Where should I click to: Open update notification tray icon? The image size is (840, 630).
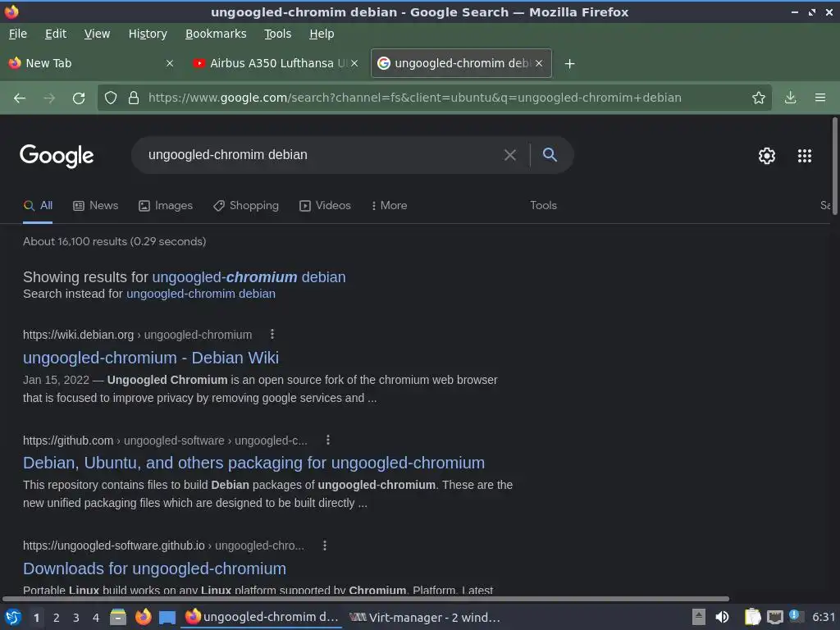click(x=796, y=617)
